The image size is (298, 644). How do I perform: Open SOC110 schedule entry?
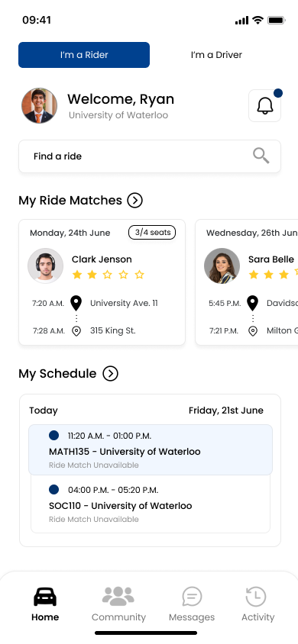pyautogui.click(x=151, y=504)
